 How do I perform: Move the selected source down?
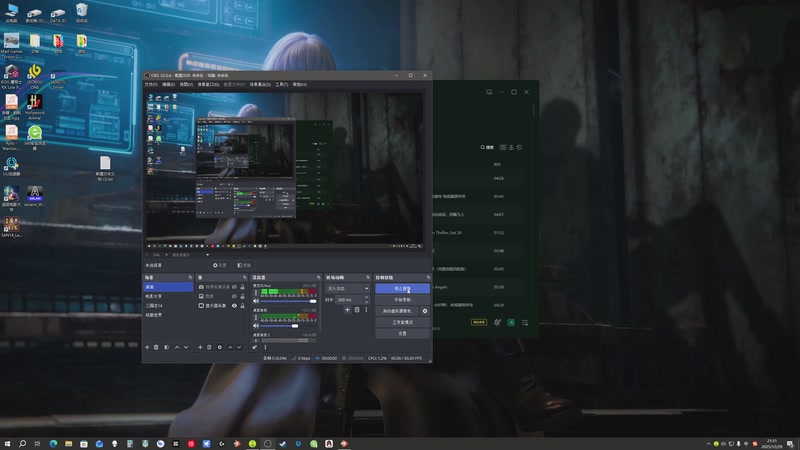[239, 347]
